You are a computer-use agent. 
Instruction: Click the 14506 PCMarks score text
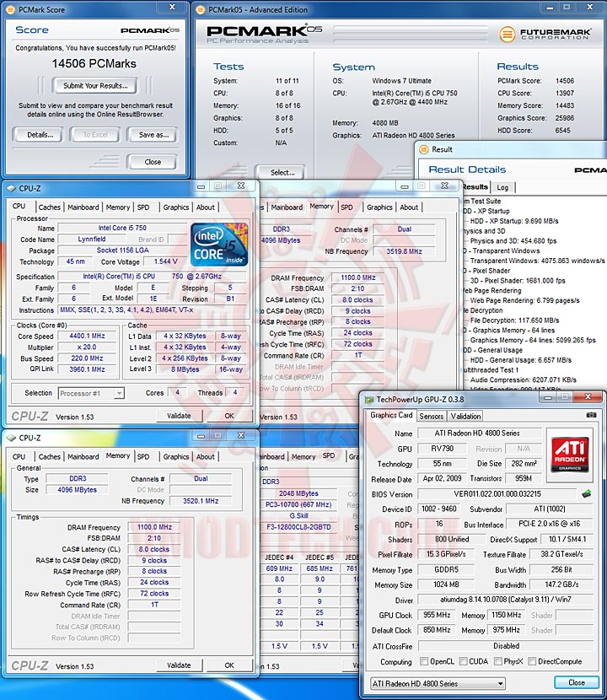(94, 64)
